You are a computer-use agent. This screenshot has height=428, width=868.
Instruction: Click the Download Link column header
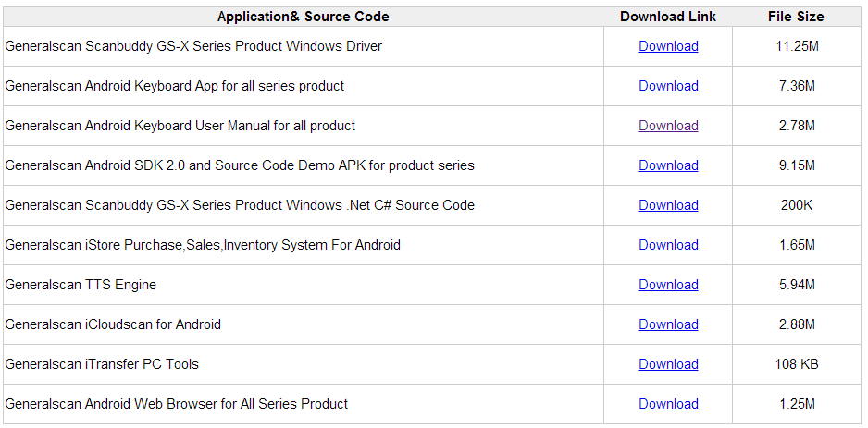[668, 17]
